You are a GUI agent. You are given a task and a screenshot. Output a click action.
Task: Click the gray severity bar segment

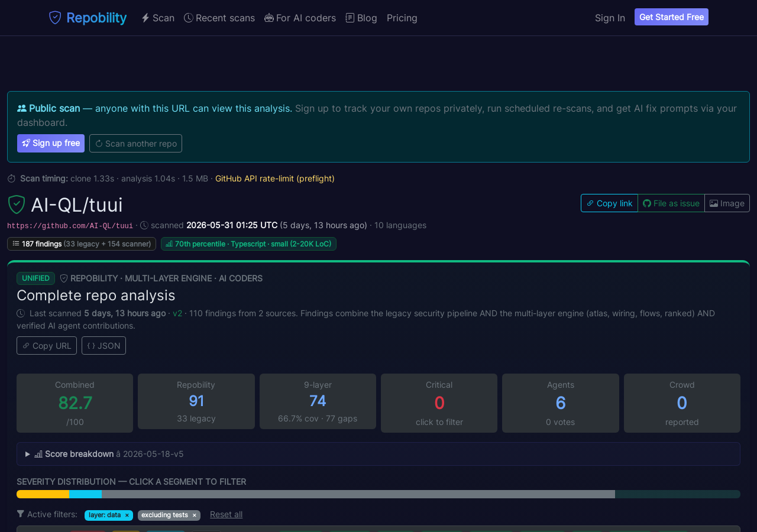click(358, 494)
